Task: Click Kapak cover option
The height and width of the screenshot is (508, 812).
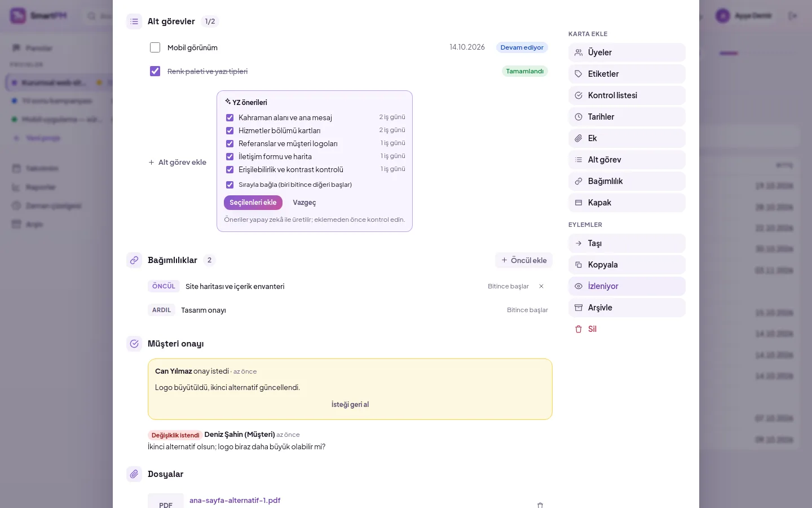Action: coord(627,203)
